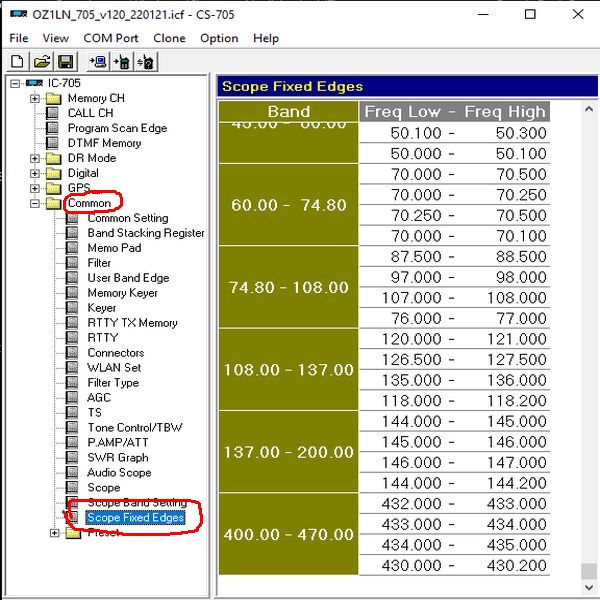Click the icon beside Audio Scope
This screenshot has height=600, width=600.
coord(72,472)
